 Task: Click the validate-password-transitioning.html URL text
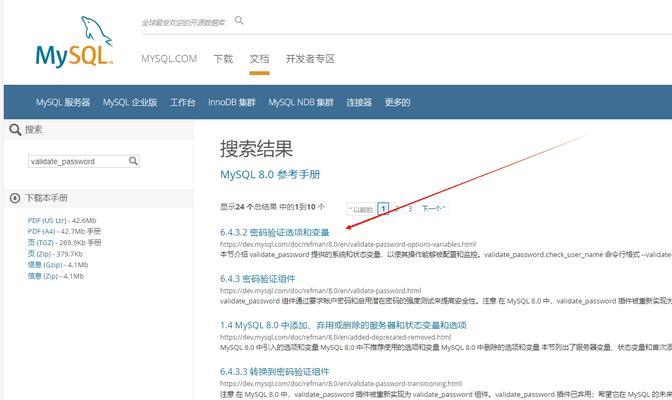[341, 383]
